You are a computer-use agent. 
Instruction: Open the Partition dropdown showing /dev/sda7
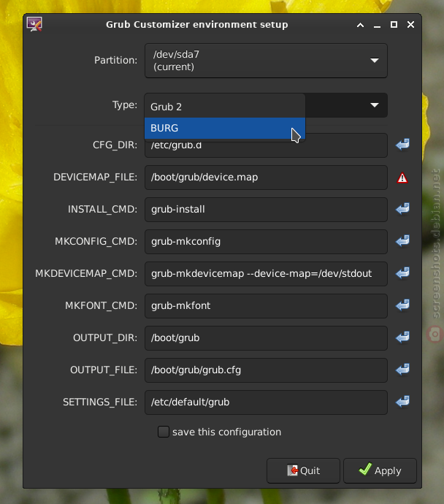coord(266,61)
